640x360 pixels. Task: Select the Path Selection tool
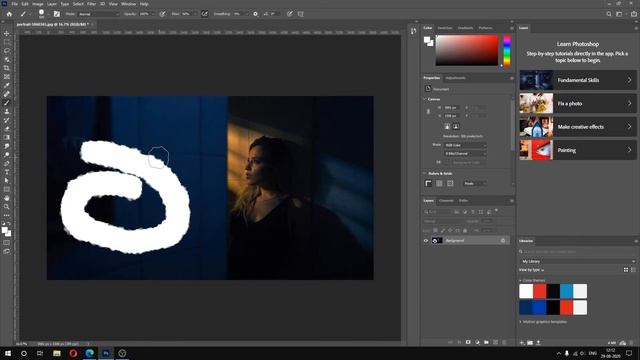[x=7, y=180]
